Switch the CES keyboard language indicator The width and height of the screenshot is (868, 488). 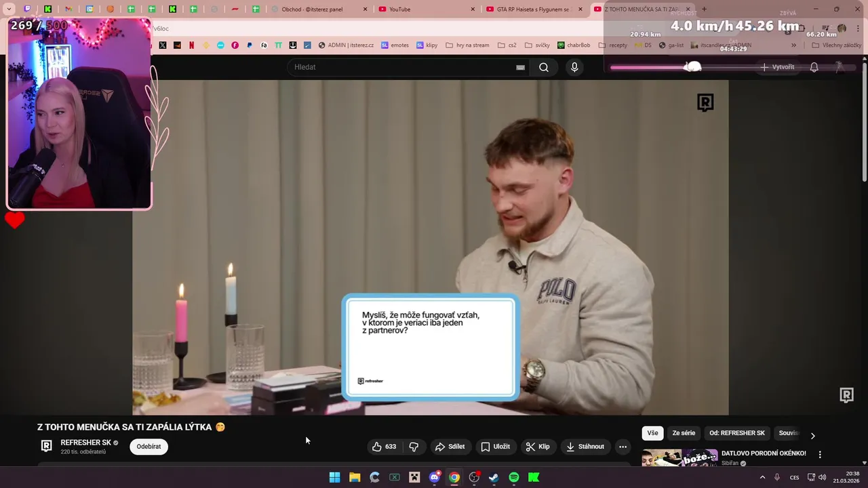[794, 477]
